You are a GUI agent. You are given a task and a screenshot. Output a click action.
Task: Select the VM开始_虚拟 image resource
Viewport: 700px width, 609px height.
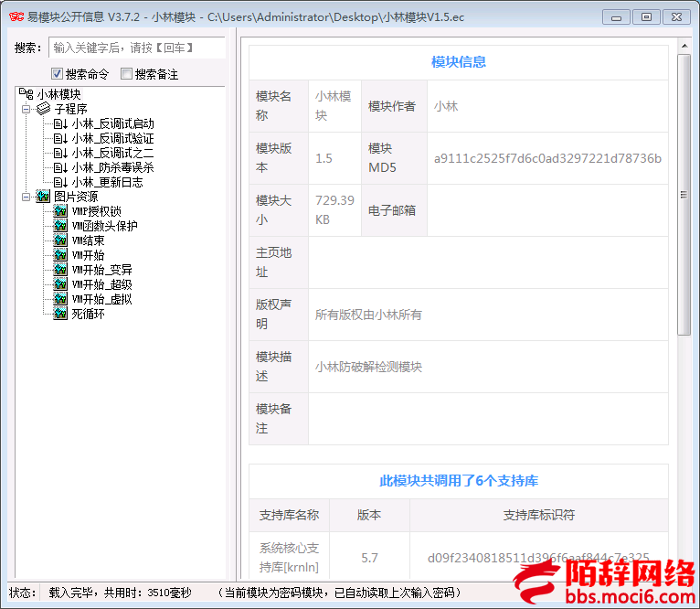pos(101,299)
